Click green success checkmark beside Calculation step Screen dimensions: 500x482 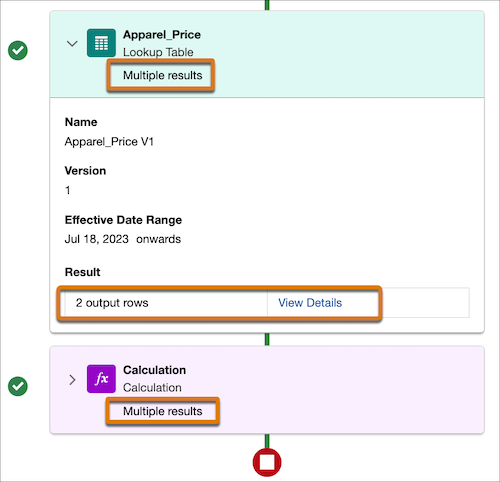point(18,387)
